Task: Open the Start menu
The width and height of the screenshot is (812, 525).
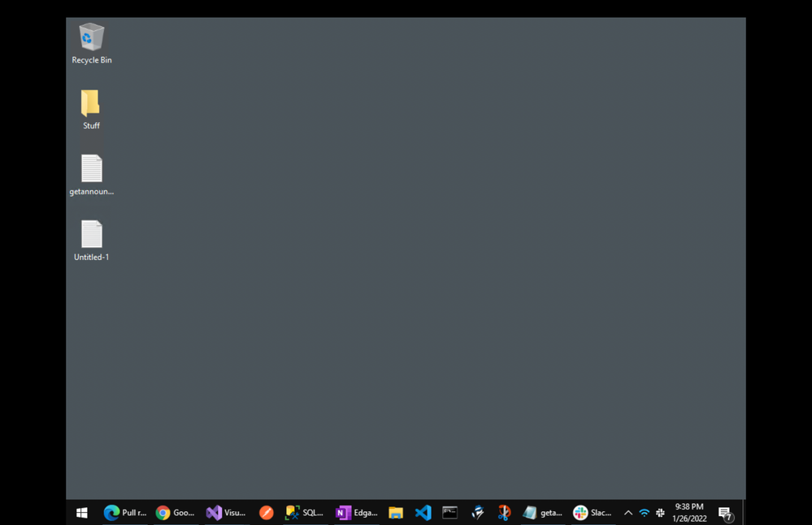Action: [81, 512]
